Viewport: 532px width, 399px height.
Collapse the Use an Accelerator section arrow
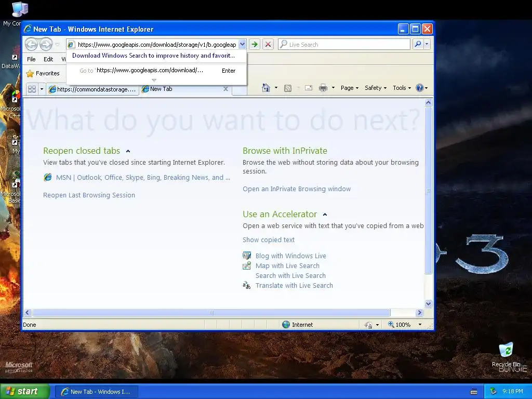pyautogui.click(x=325, y=215)
